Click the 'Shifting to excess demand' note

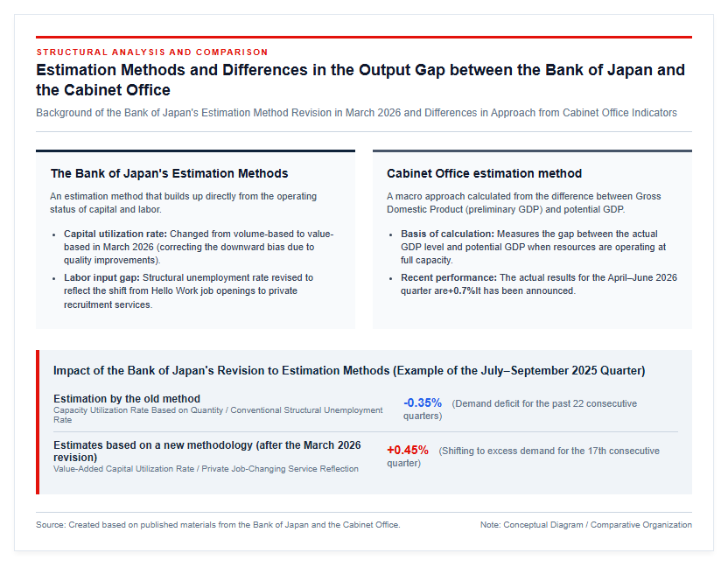(x=523, y=457)
